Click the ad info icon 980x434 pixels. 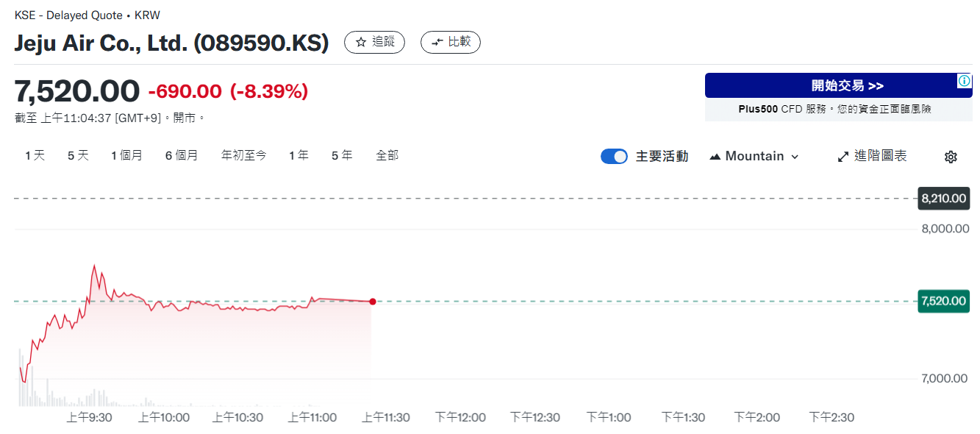click(x=965, y=81)
